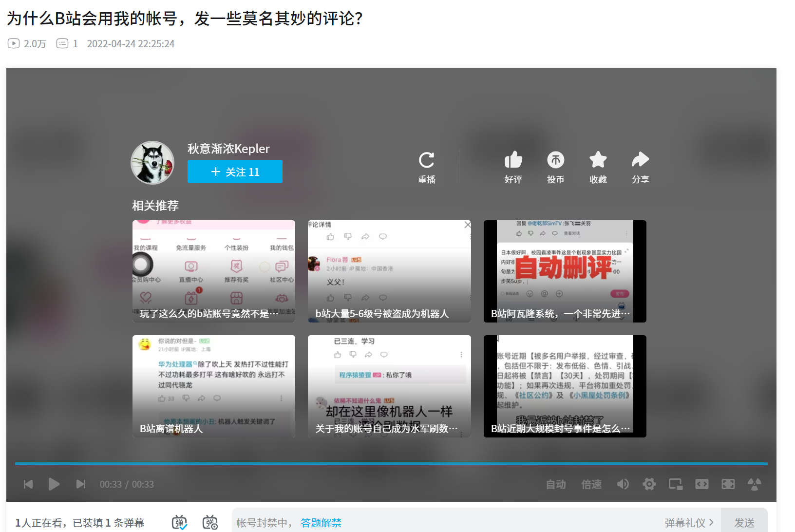Image resolution: width=795 pixels, height=532 pixels.
Task: Click the 答题解禁 link
Action: [x=321, y=523]
